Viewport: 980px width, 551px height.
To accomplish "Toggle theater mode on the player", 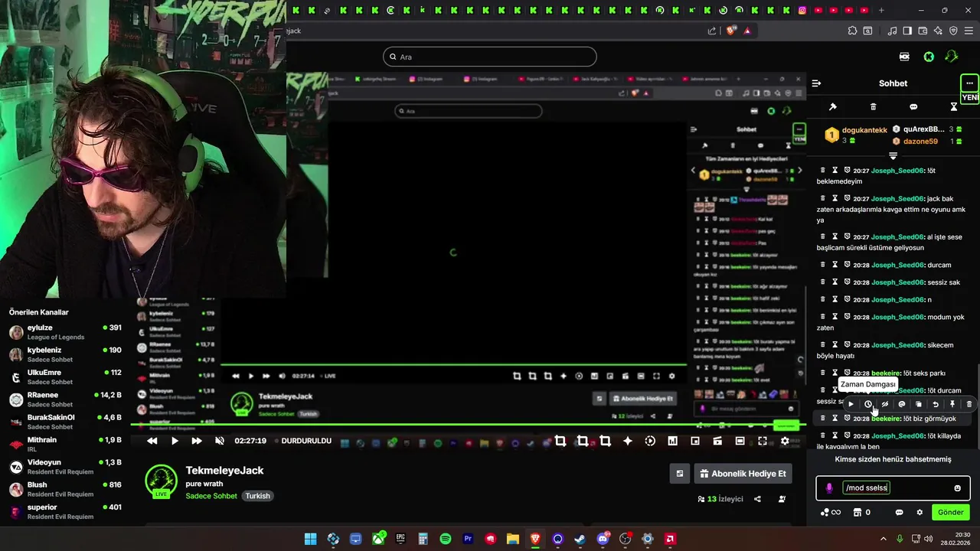I will [740, 441].
